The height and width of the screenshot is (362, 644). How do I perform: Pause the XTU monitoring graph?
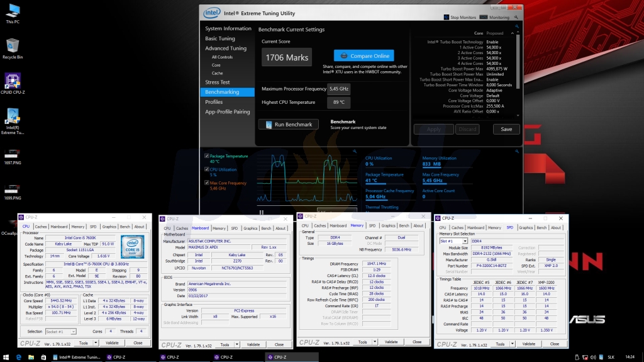261,213
